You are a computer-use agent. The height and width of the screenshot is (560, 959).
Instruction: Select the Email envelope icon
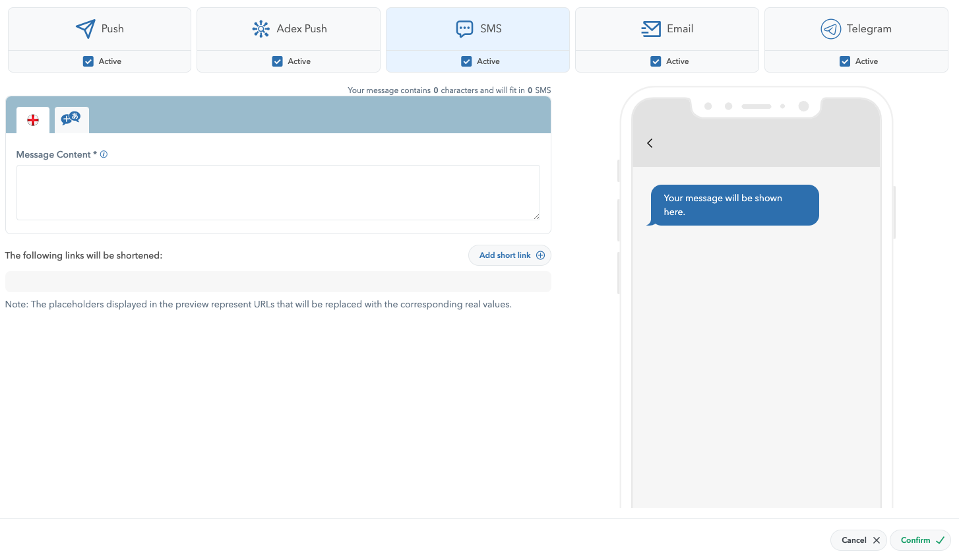[x=651, y=28]
